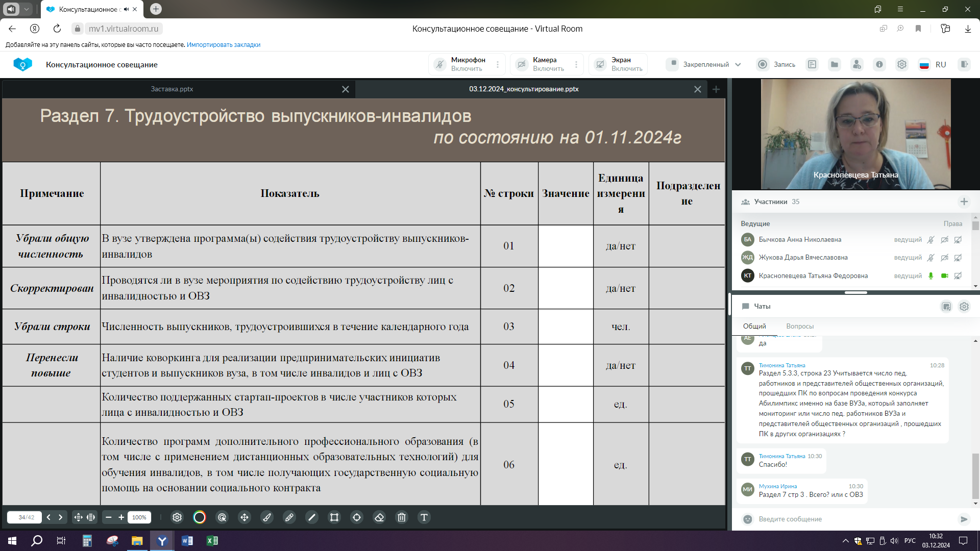
Task: Click the trash icon to clear drawings
Action: pos(402,517)
